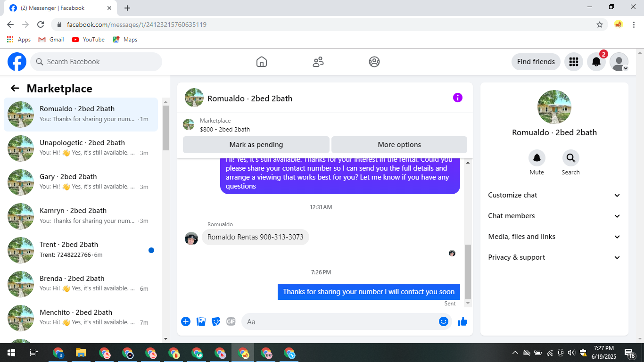Mute this chat using bell icon
Viewport: 644px width, 362px height.
pos(537,158)
